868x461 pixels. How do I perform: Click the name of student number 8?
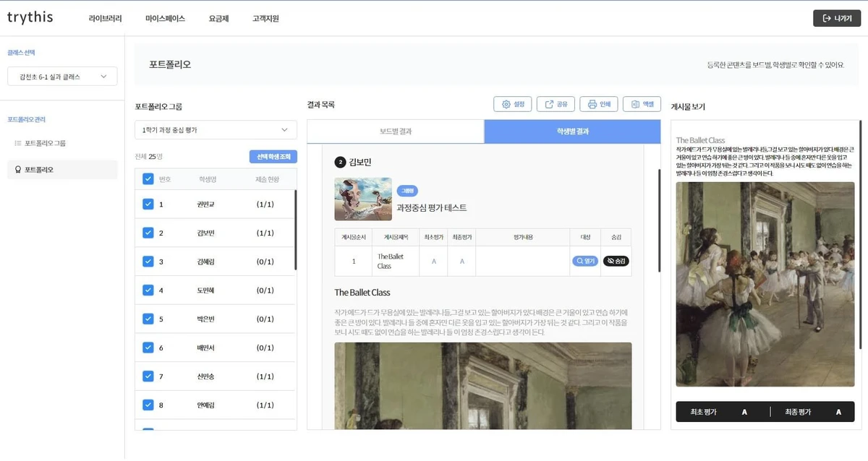coord(205,405)
